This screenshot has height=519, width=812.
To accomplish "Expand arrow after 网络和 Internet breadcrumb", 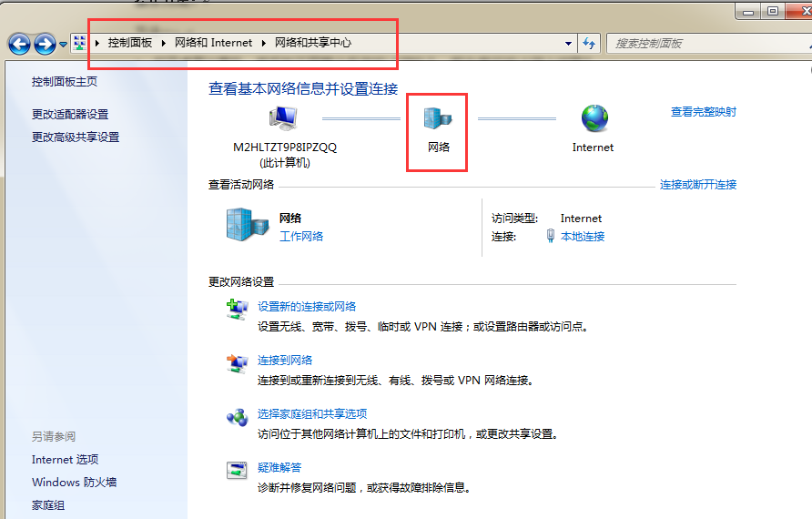I will point(264,43).
